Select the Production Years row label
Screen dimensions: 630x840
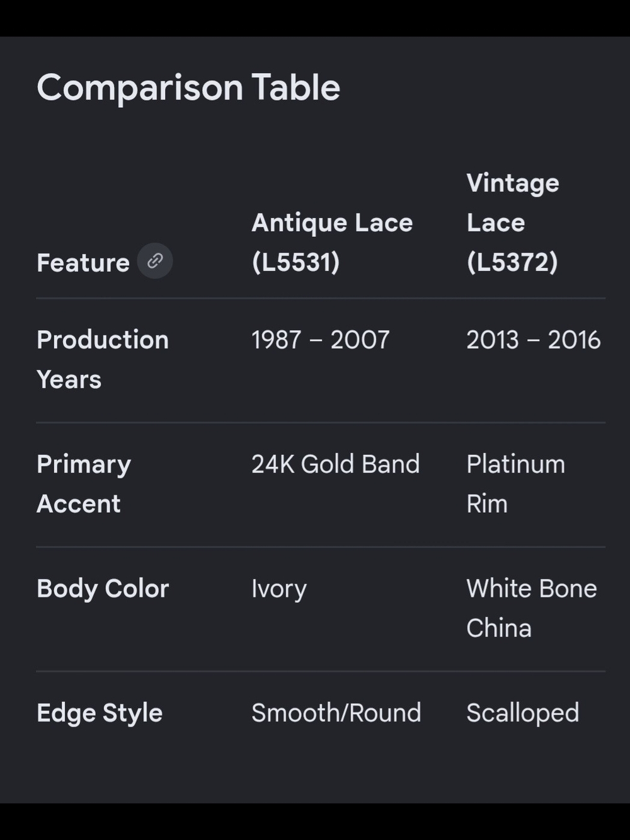(103, 359)
